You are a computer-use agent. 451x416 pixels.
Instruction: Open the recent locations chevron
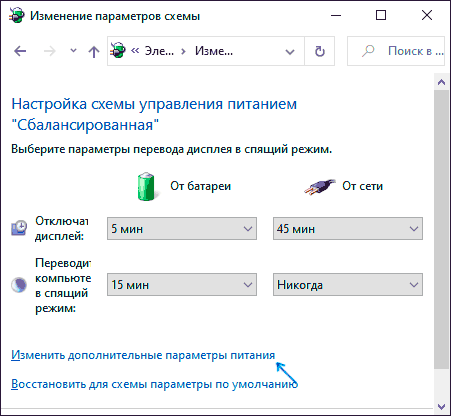pyautogui.click(x=73, y=51)
